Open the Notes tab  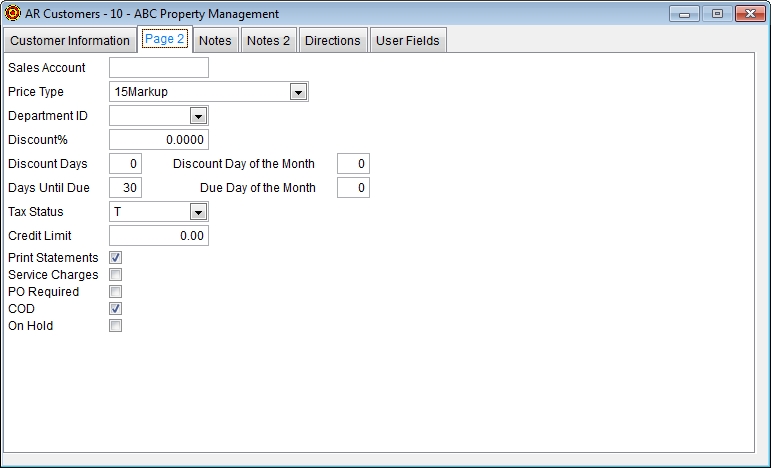(215, 41)
